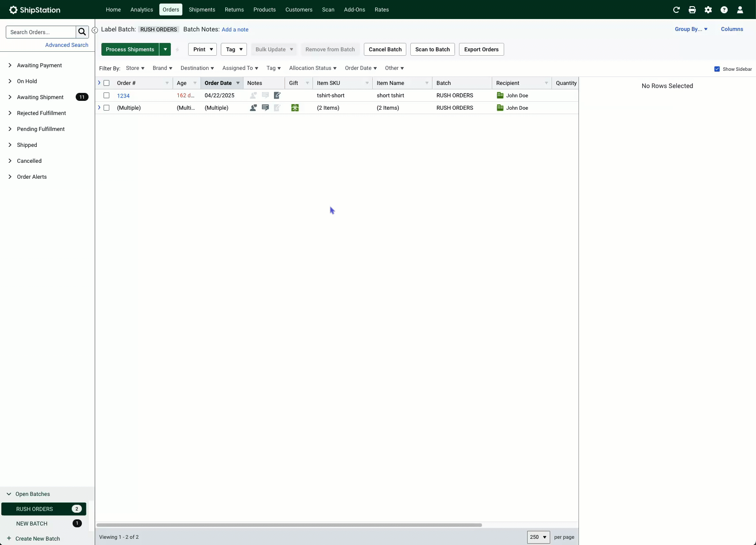Switch to the Shipments tab

[202, 9]
